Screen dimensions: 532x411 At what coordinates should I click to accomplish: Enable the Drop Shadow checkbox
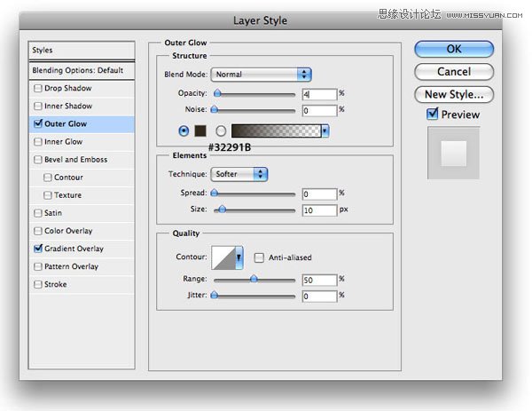(37, 89)
